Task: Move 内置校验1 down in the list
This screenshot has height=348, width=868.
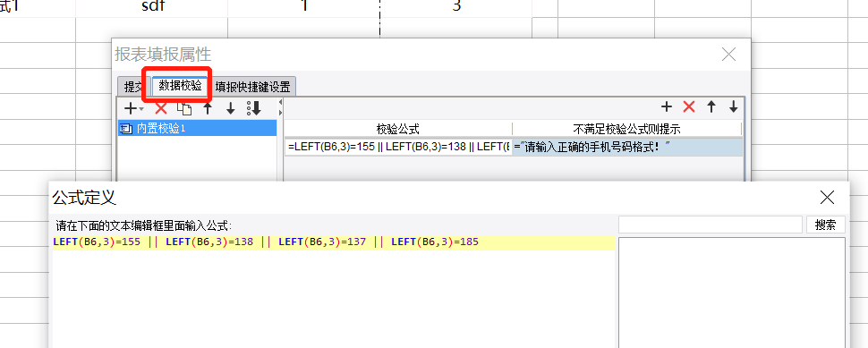Action: tap(231, 108)
